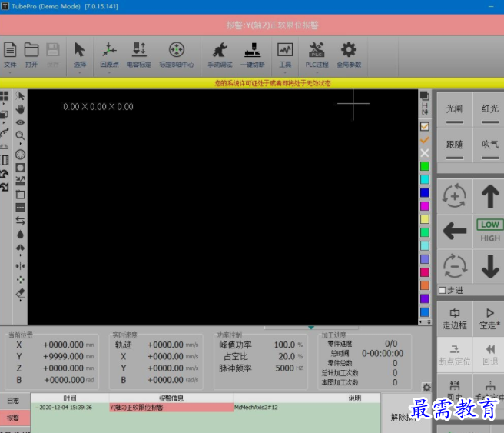Collapse bottom panel using teal triangle handle

pos(311,328)
